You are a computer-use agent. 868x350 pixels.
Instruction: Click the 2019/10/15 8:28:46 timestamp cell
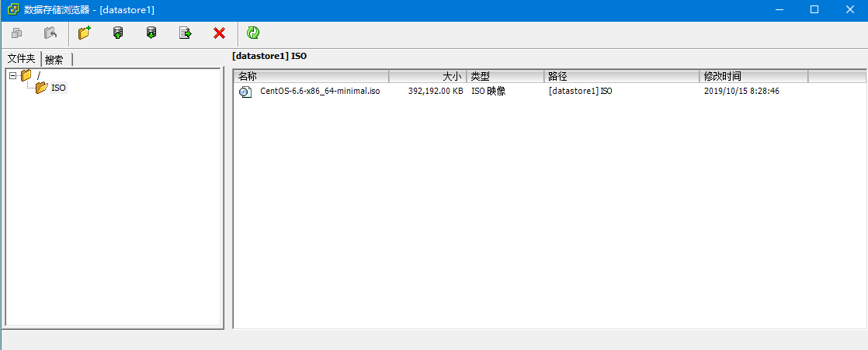pyautogui.click(x=741, y=92)
